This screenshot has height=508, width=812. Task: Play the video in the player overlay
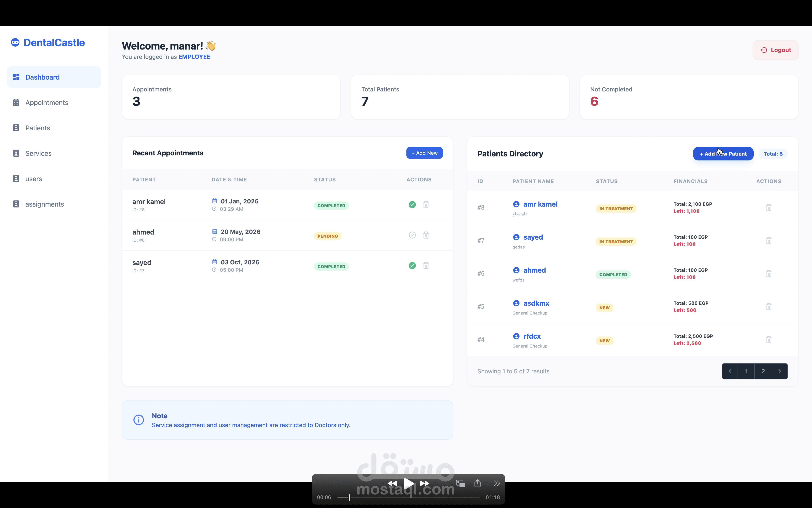(408, 483)
